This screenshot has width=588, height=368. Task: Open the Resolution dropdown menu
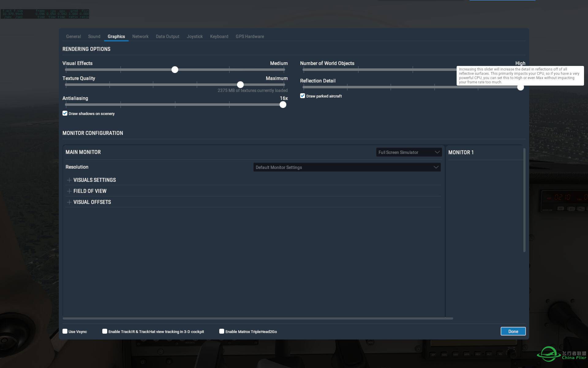pos(346,167)
